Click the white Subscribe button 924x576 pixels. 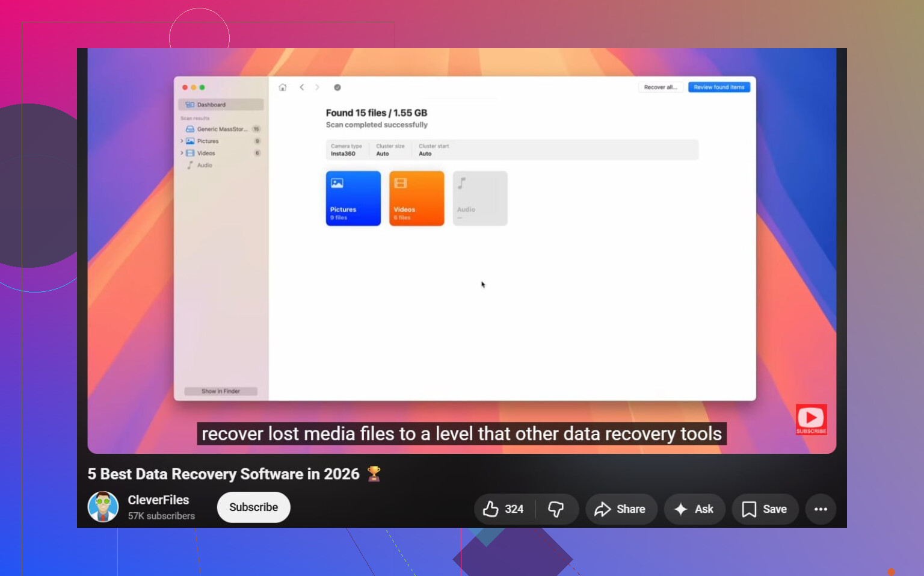[253, 507]
